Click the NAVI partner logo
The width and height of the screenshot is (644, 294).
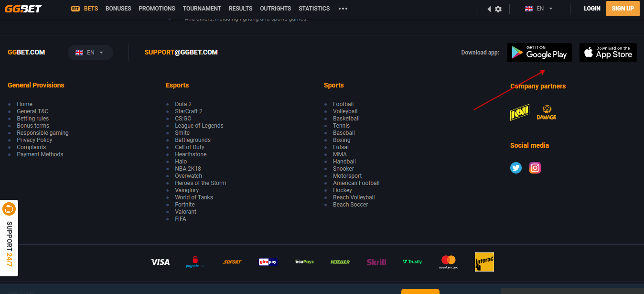(519, 113)
